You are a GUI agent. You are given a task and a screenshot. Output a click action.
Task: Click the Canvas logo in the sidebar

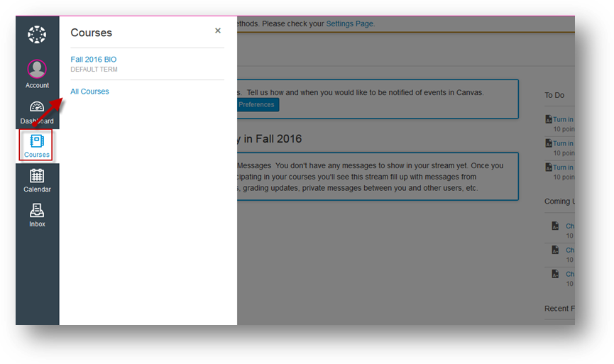click(37, 34)
